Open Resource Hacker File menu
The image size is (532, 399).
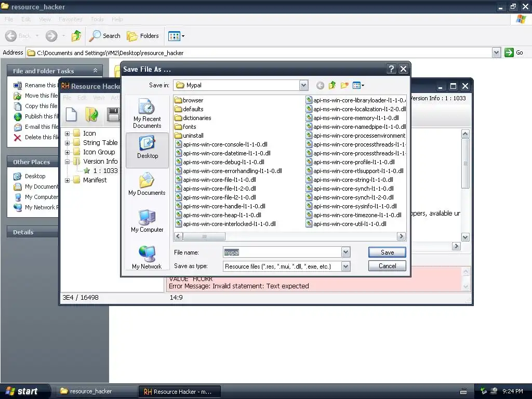pos(67,98)
